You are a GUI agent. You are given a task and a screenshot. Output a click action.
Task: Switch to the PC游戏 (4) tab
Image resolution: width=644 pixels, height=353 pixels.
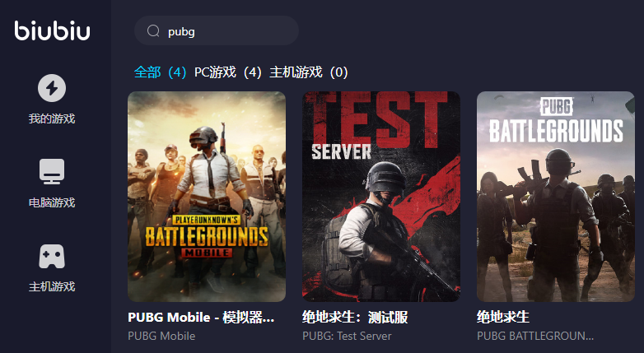[x=228, y=72]
